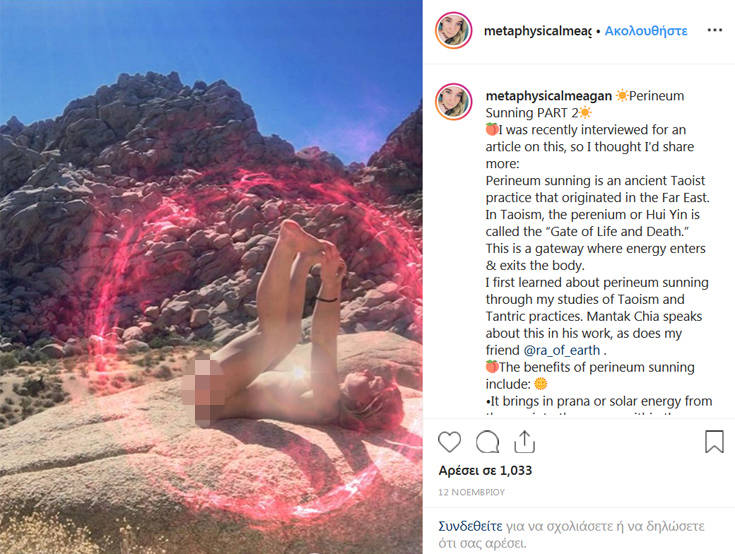Click the Συνδεθείτε log in link
Screen dimensions: 735x554
tap(470, 526)
